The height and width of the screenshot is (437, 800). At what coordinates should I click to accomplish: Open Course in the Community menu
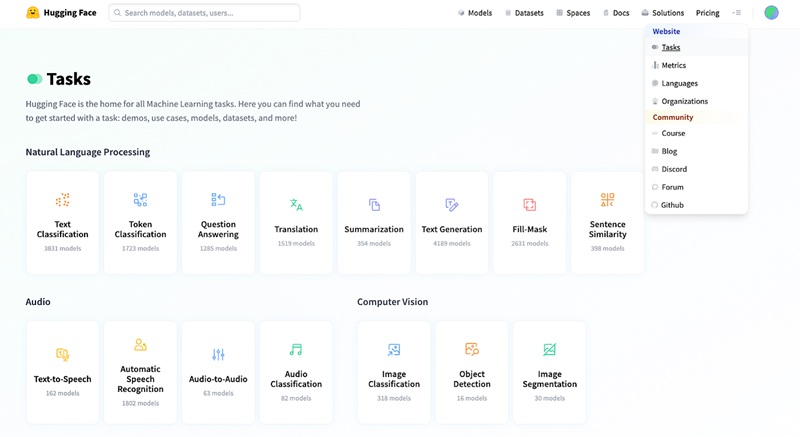click(x=696, y=133)
